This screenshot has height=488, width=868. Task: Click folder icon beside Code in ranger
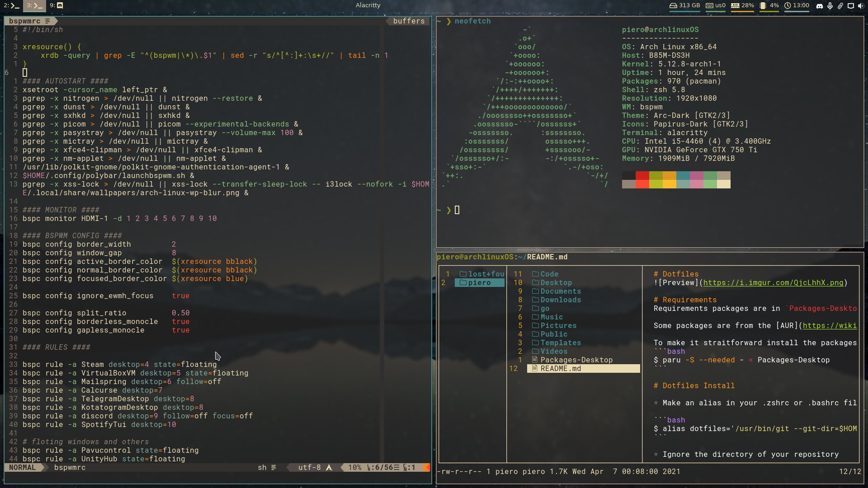535,274
